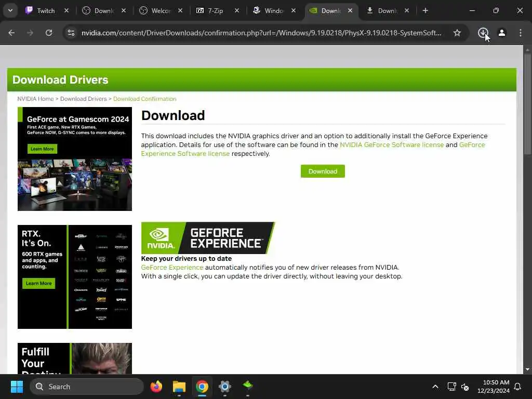Close the Windows tab

[x=294, y=10]
